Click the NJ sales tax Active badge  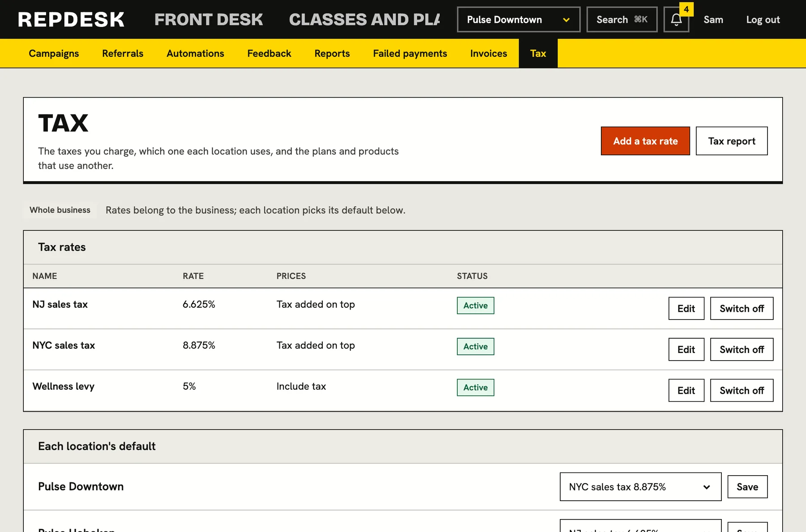(x=476, y=306)
